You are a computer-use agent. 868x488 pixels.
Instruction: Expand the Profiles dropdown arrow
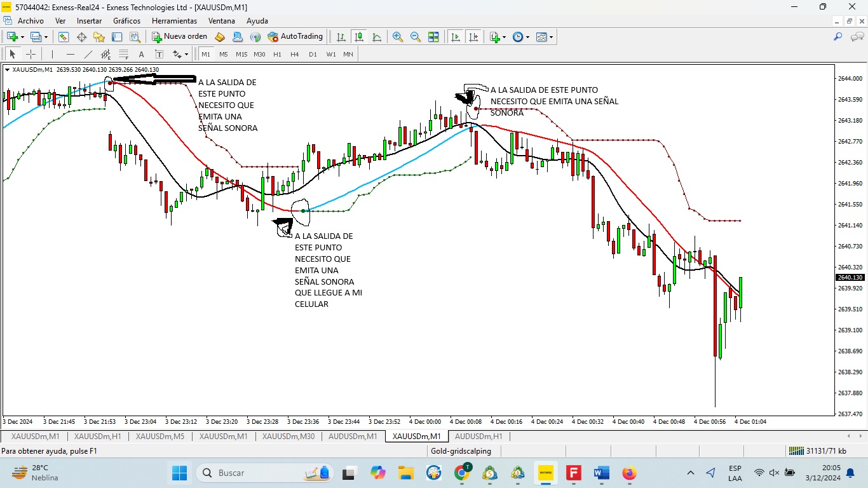pos(46,37)
